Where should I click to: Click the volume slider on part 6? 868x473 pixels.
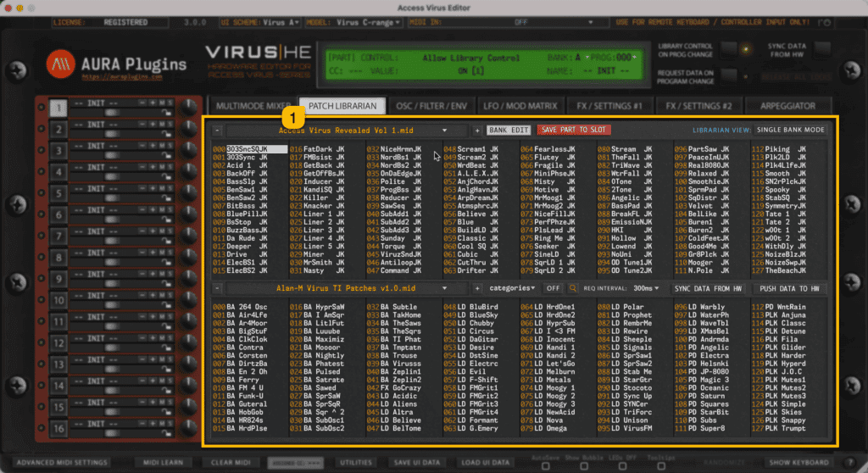(x=112, y=220)
